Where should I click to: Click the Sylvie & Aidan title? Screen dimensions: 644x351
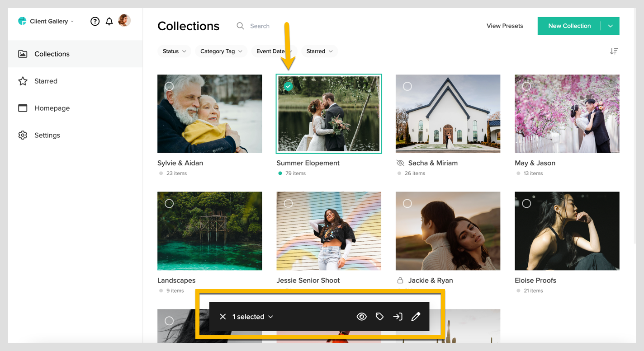pos(180,163)
